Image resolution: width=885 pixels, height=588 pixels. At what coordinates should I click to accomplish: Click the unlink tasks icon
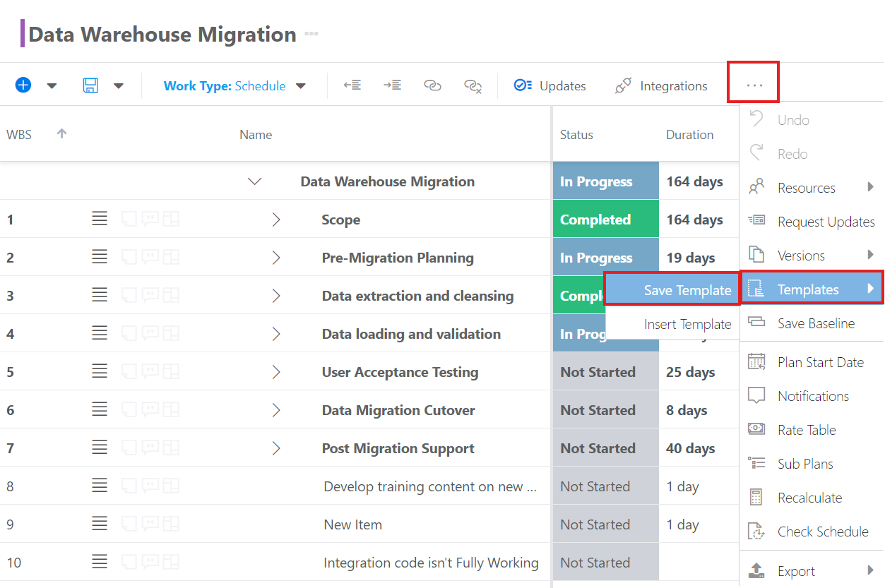(x=473, y=86)
